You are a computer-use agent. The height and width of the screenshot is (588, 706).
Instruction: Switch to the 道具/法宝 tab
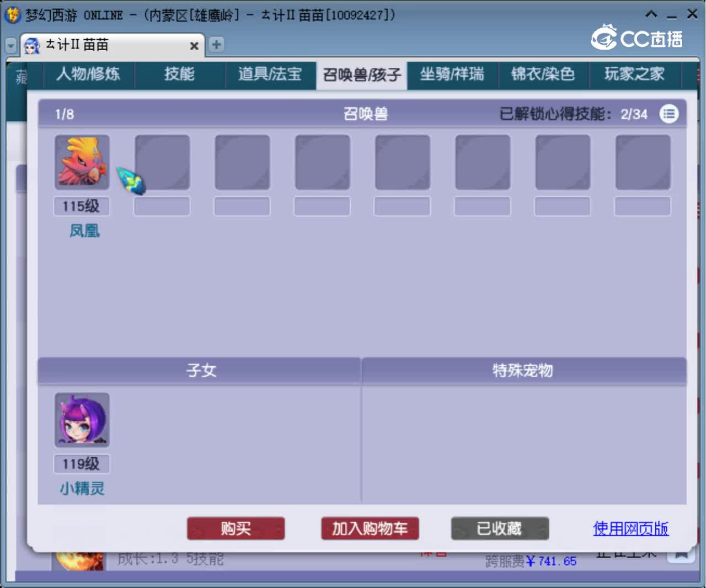pos(270,74)
